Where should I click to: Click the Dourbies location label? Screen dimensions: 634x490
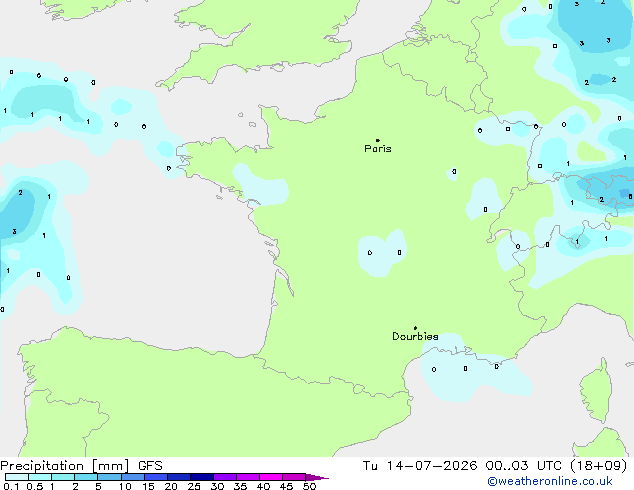point(415,336)
